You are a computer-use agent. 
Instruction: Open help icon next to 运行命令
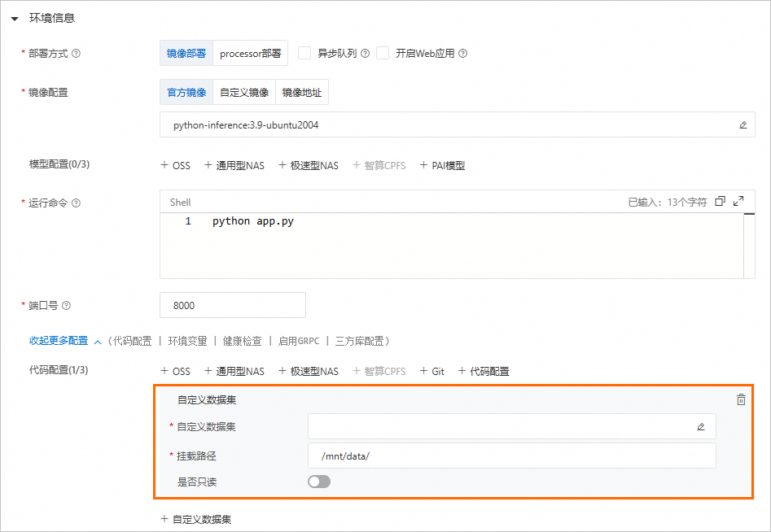point(77,203)
